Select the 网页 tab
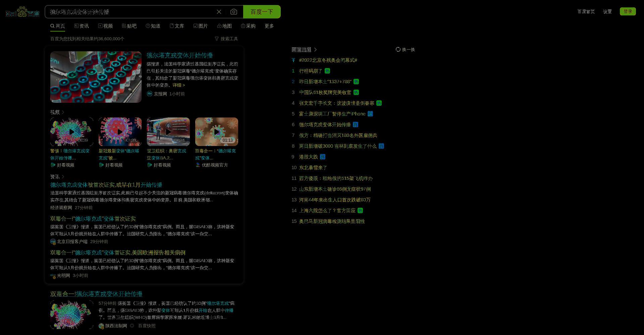Screen dimensions: 644x335 pos(58,26)
